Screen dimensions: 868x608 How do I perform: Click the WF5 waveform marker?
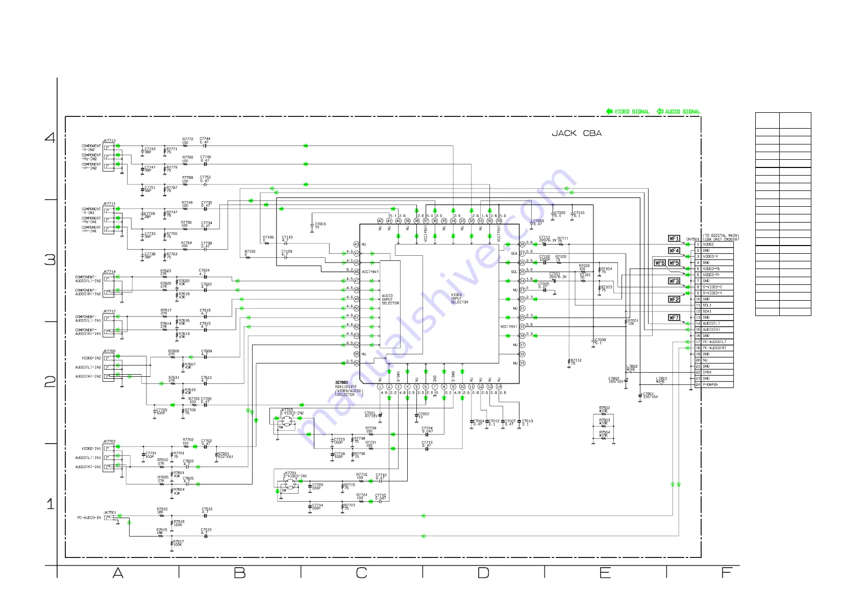pyautogui.click(x=674, y=263)
